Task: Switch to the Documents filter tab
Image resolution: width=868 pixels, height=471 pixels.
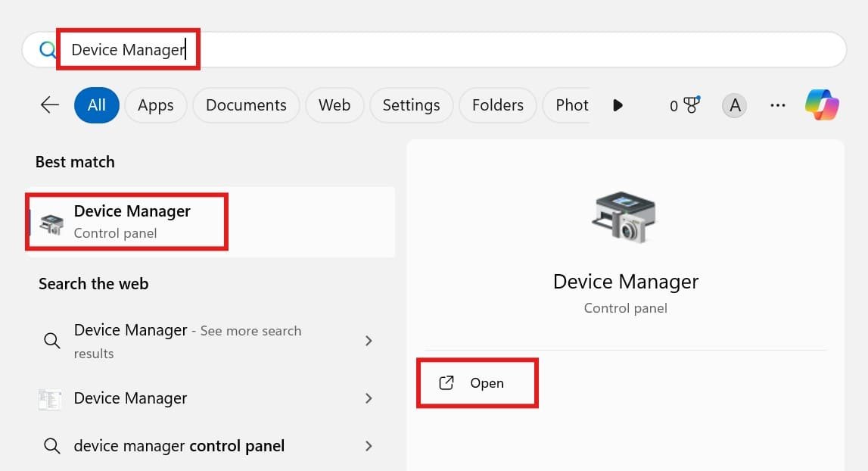Action: click(x=246, y=105)
